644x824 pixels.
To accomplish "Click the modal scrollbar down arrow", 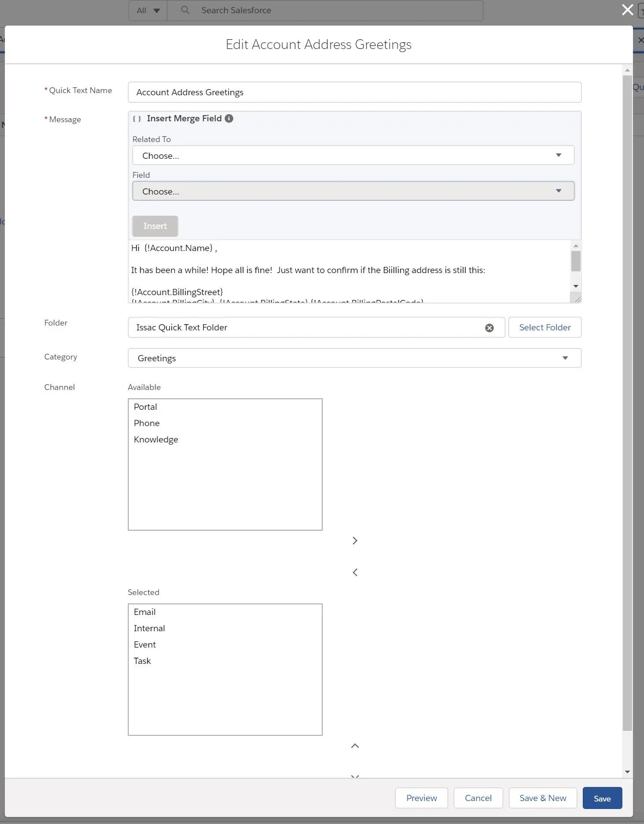I will point(627,772).
